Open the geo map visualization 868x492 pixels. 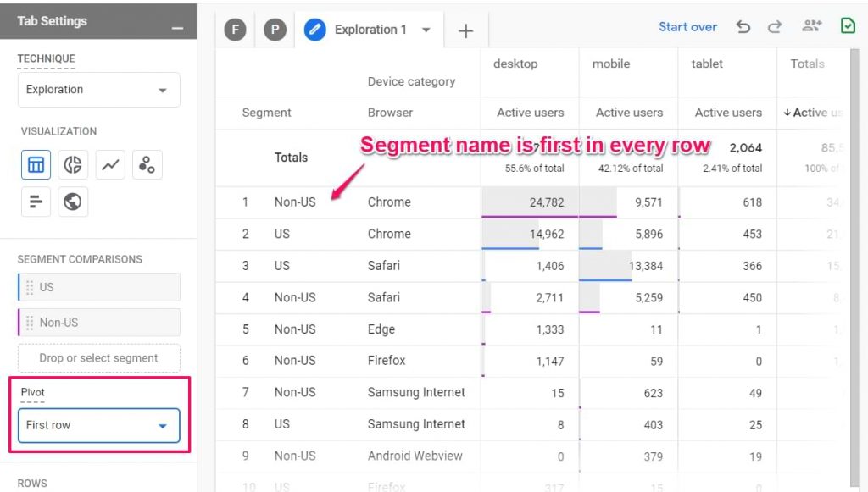pyautogui.click(x=75, y=202)
